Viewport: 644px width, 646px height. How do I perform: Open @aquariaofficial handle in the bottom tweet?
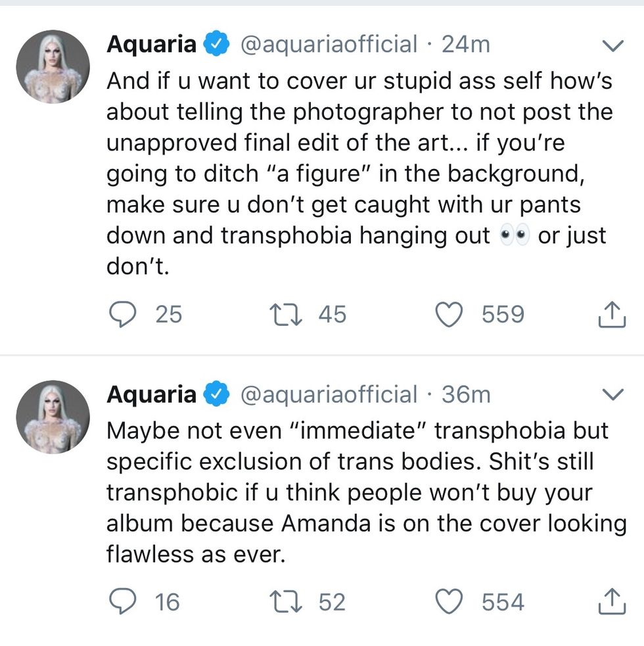[328, 394]
